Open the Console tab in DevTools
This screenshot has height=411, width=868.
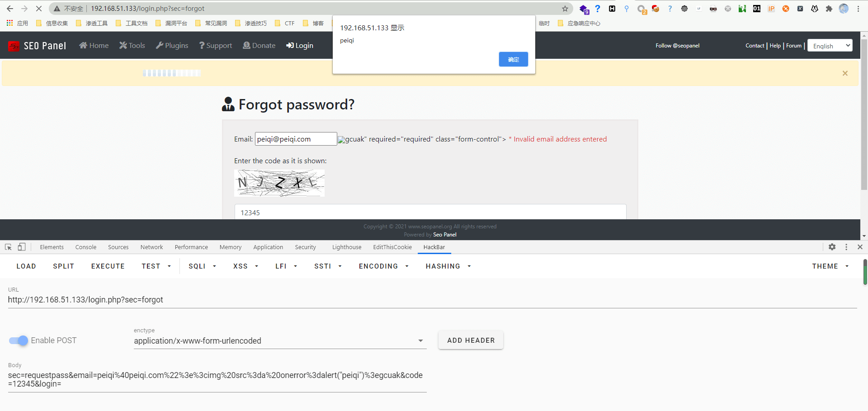[86, 247]
